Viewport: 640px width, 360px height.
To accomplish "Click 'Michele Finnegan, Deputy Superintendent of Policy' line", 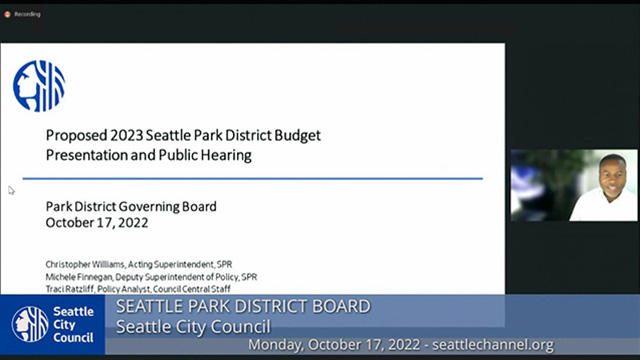I will coord(151,277).
